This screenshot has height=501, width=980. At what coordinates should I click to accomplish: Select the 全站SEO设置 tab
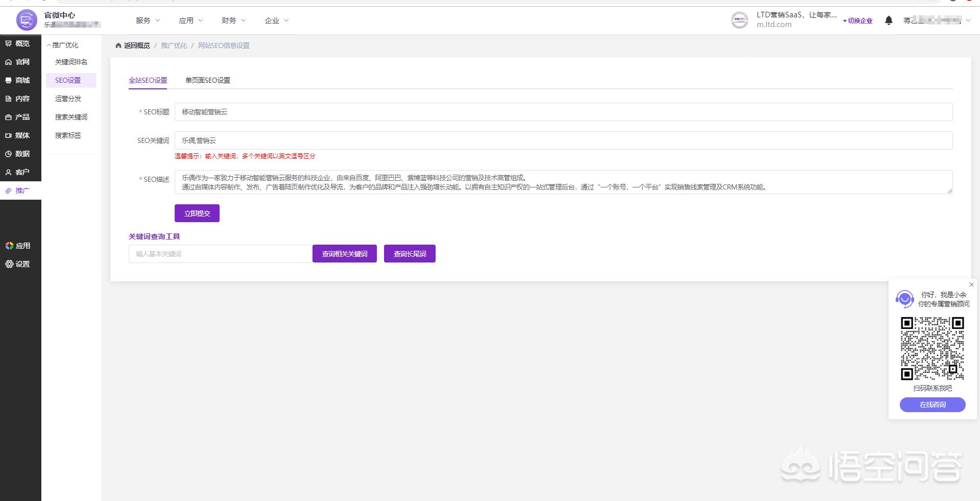pyautogui.click(x=148, y=80)
